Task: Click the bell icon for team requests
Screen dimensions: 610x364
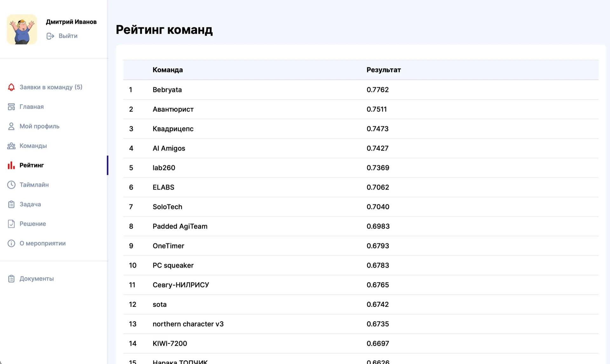Action: pyautogui.click(x=11, y=87)
